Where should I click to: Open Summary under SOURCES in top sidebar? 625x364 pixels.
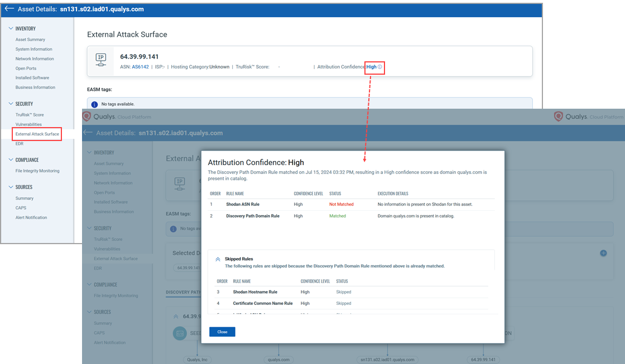tap(25, 198)
